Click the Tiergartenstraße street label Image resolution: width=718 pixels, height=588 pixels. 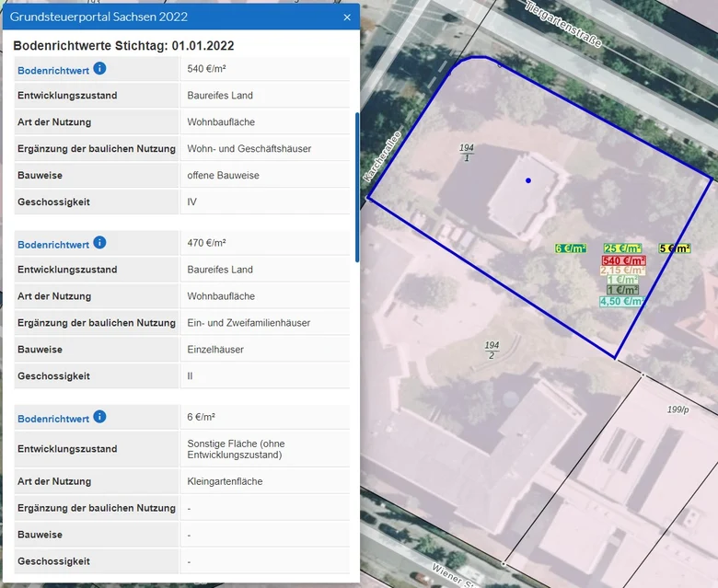(x=563, y=24)
